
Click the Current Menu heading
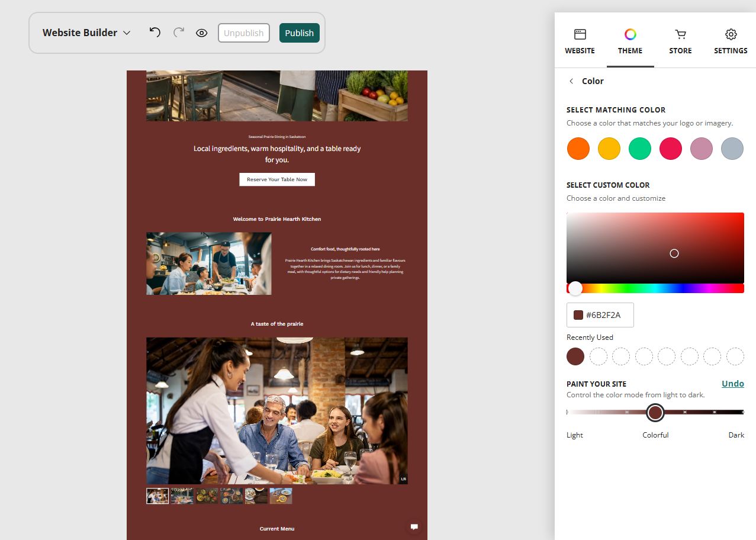277,529
